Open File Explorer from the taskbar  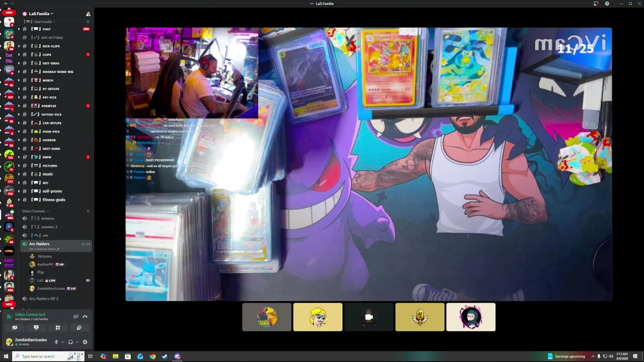tap(116, 356)
